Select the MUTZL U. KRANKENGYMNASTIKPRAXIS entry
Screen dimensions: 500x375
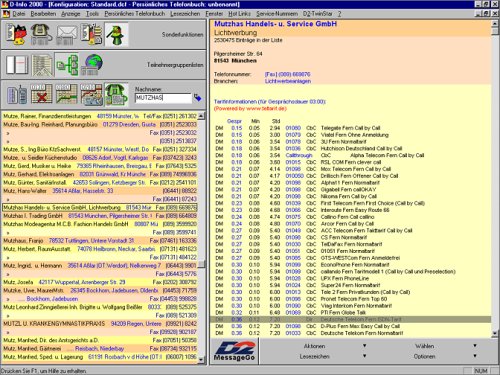100,323
